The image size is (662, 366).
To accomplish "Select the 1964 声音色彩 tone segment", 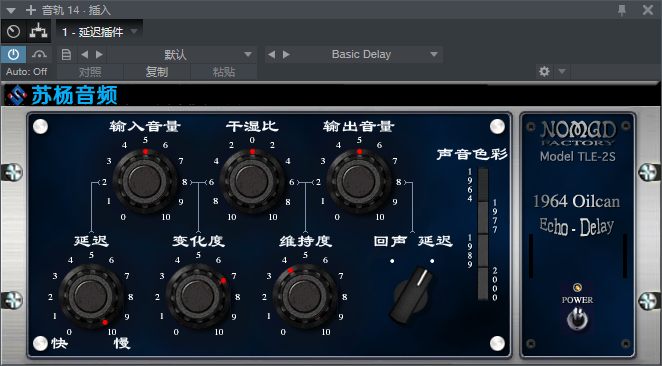I will pyautogui.click(x=483, y=184).
